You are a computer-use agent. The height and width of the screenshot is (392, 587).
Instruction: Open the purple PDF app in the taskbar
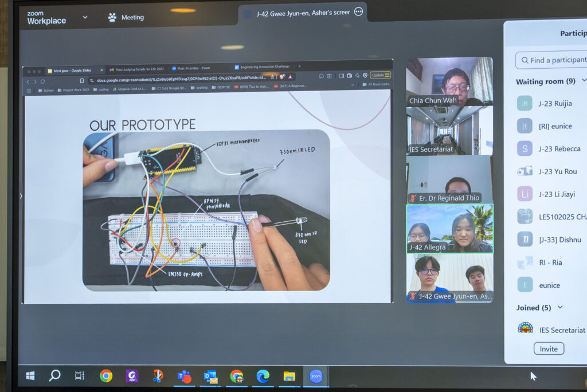pyautogui.click(x=132, y=376)
